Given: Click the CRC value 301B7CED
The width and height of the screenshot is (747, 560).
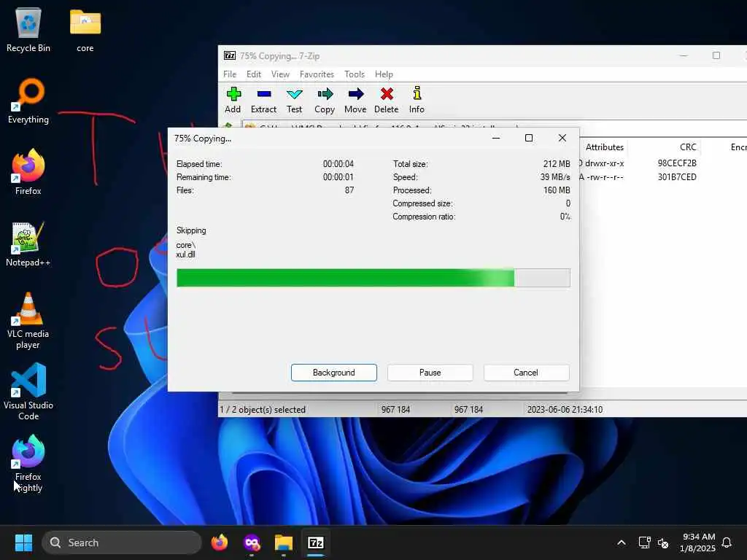Looking at the screenshot, I should click(677, 177).
